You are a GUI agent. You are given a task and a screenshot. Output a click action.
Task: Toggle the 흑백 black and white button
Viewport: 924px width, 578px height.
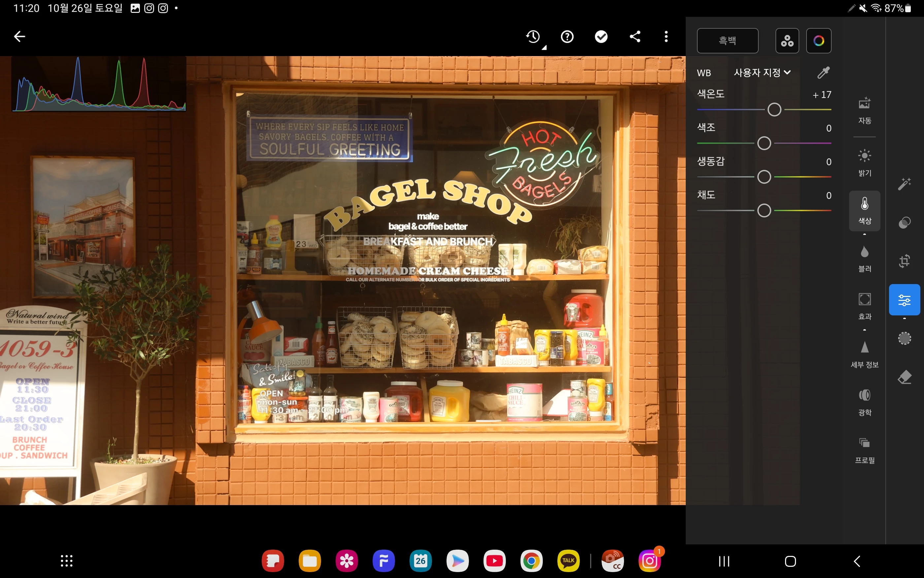tap(727, 41)
